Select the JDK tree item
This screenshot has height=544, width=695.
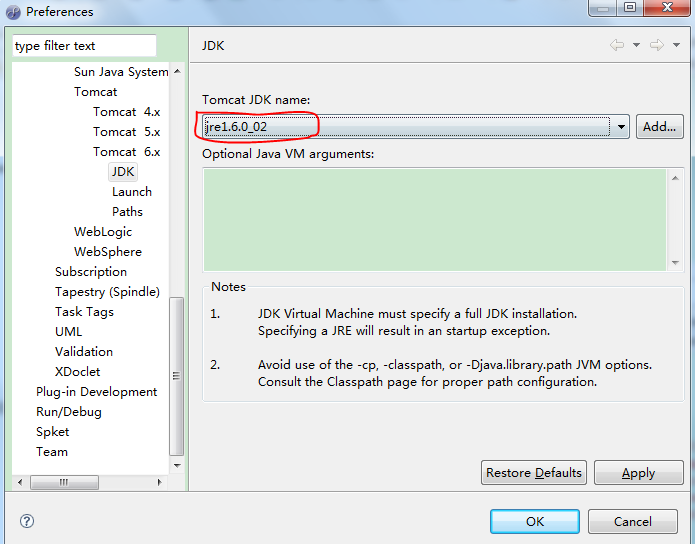pyautogui.click(x=123, y=172)
